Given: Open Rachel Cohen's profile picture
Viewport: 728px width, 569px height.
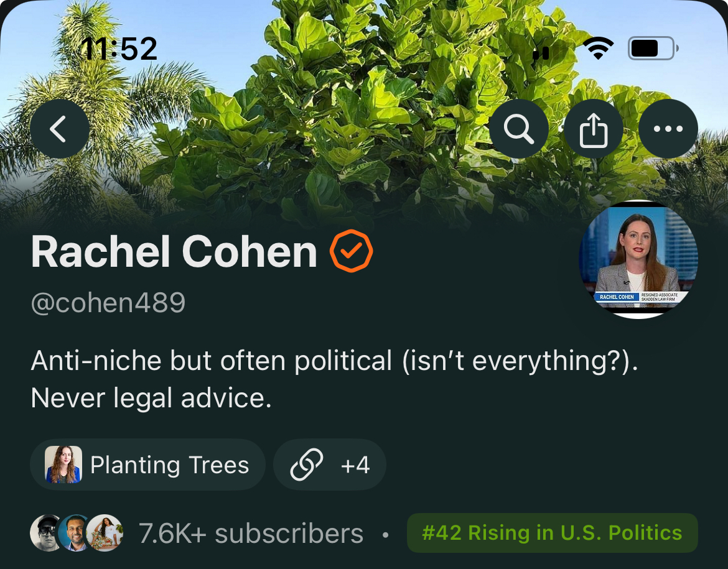Looking at the screenshot, I should pyautogui.click(x=638, y=259).
